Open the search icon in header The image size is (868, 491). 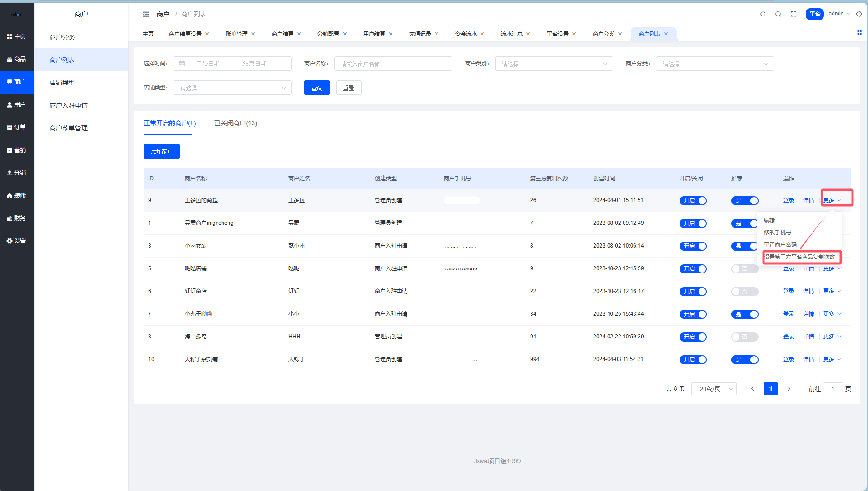pos(778,14)
